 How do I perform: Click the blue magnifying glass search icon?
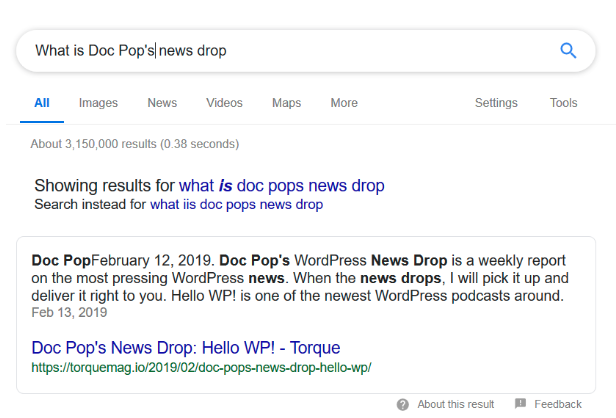point(568,51)
